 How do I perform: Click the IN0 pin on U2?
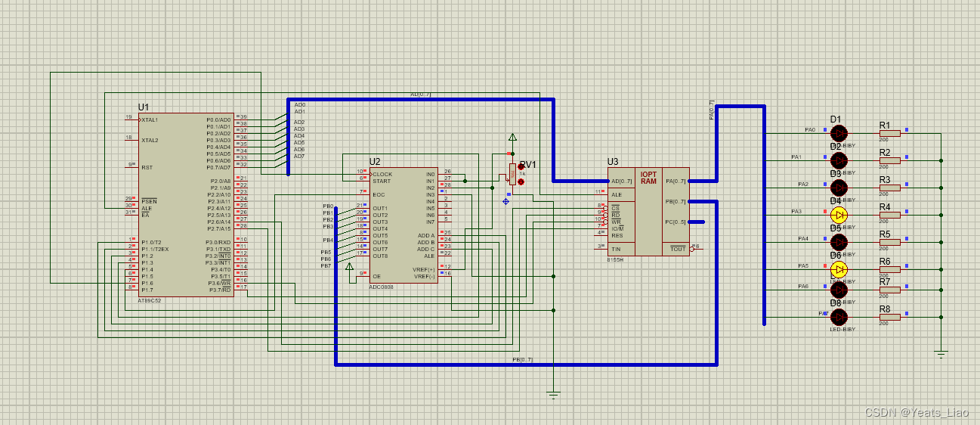[430, 174]
